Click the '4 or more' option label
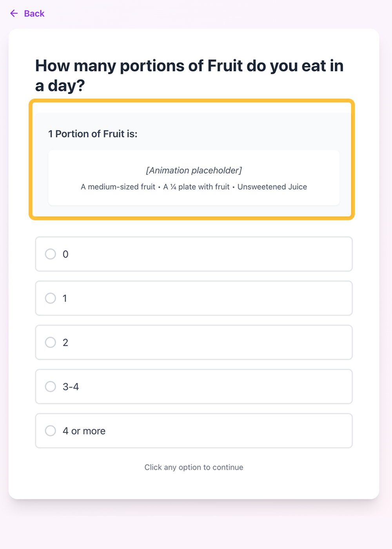Screen dimensions: 392x549 tap(84, 431)
